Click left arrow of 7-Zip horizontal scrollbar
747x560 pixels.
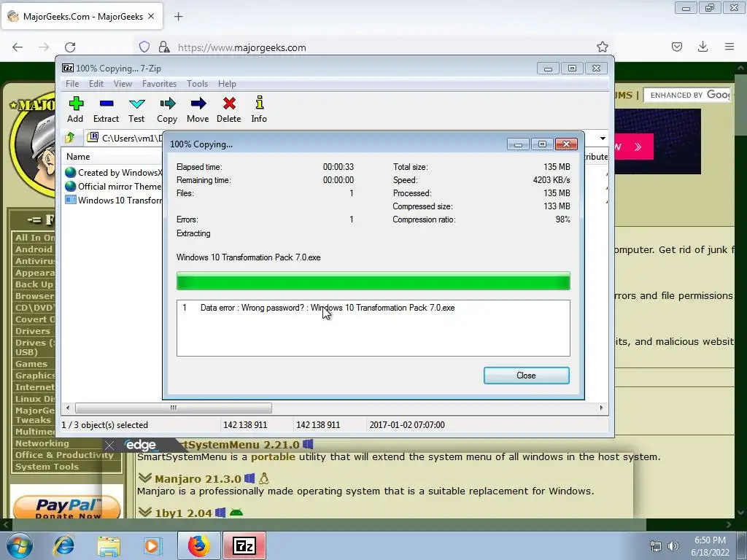(x=68, y=408)
